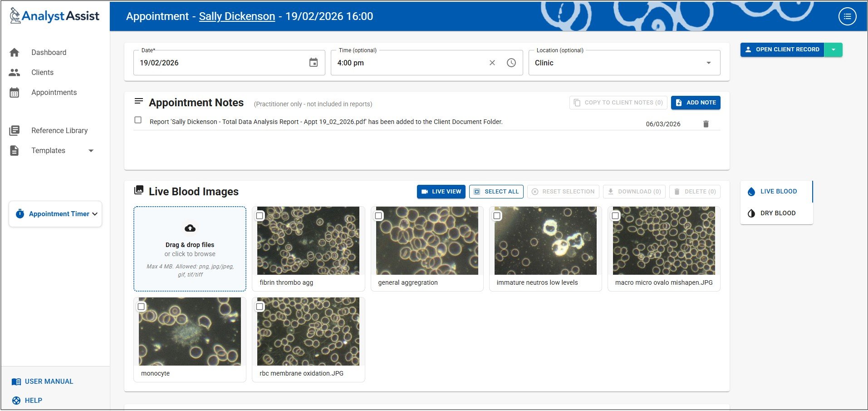Open the fibrin thrombo agg thumbnail
Viewport: 868px width, 411px height.
click(308, 241)
